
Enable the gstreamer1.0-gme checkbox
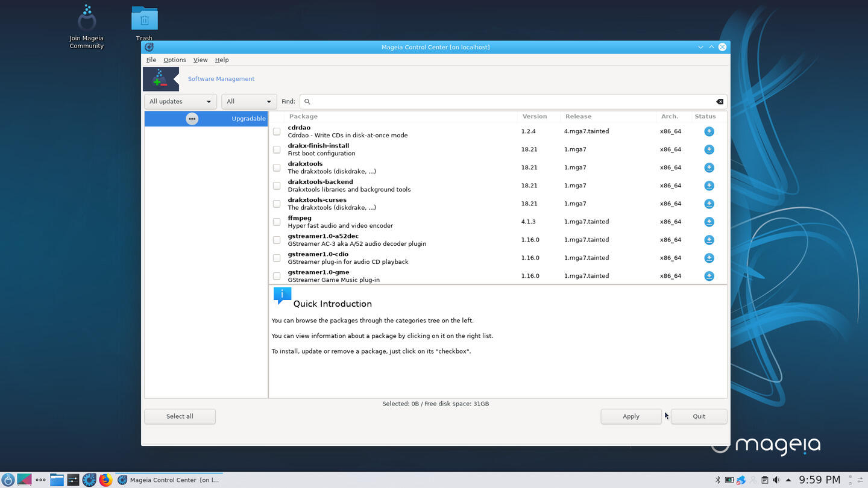click(x=277, y=276)
